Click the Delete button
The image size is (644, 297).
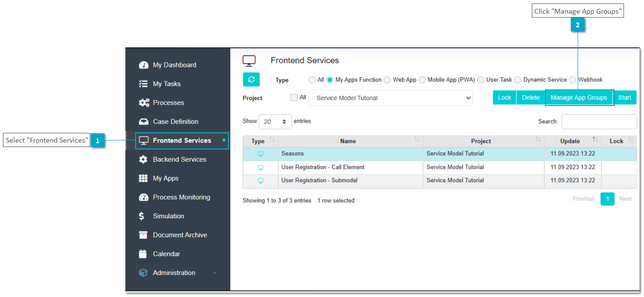click(531, 98)
